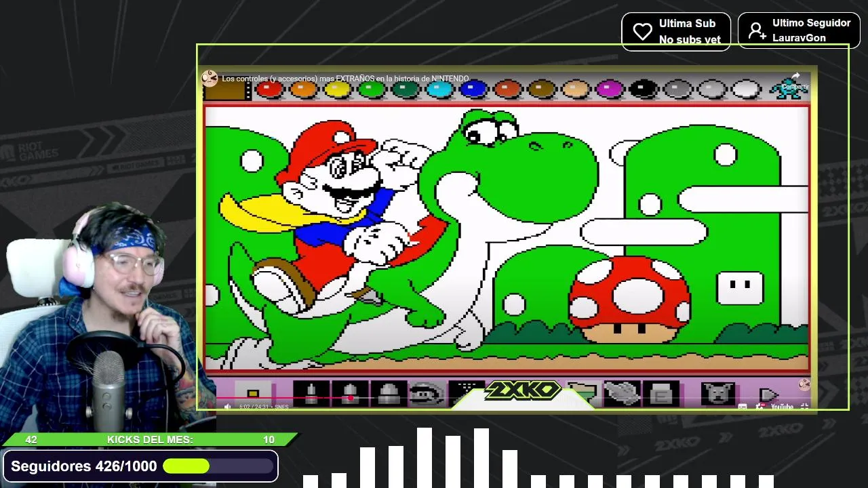Open the channel avatar beside video title
Image resolution: width=868 pixels, height=488 pixels.
(210, 78)
